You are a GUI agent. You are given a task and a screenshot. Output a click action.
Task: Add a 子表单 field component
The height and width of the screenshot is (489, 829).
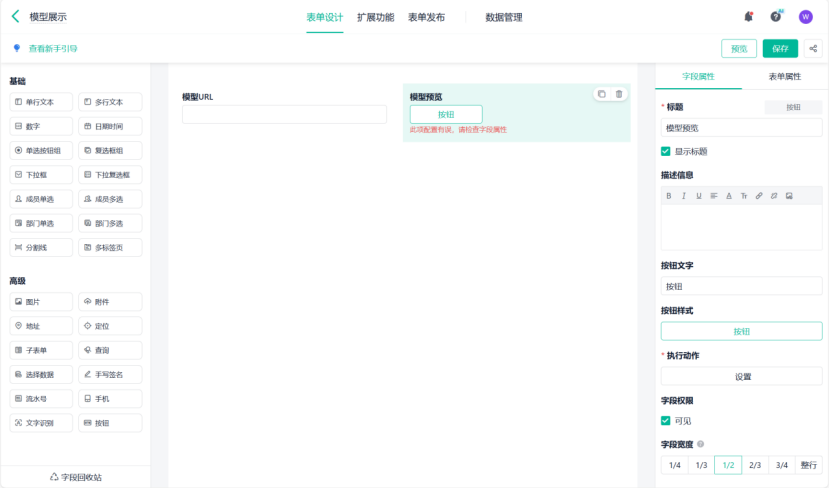tap(41, 350)
